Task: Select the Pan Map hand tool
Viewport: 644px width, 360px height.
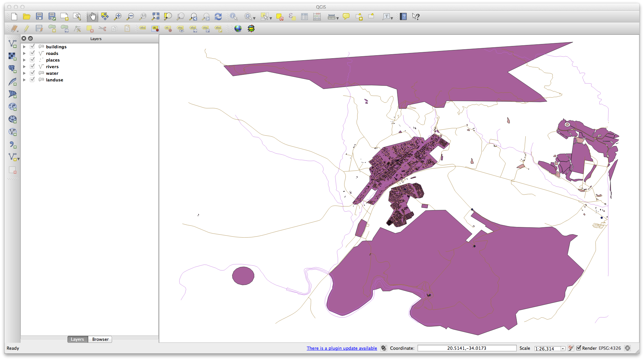Action: pos(93,16)
